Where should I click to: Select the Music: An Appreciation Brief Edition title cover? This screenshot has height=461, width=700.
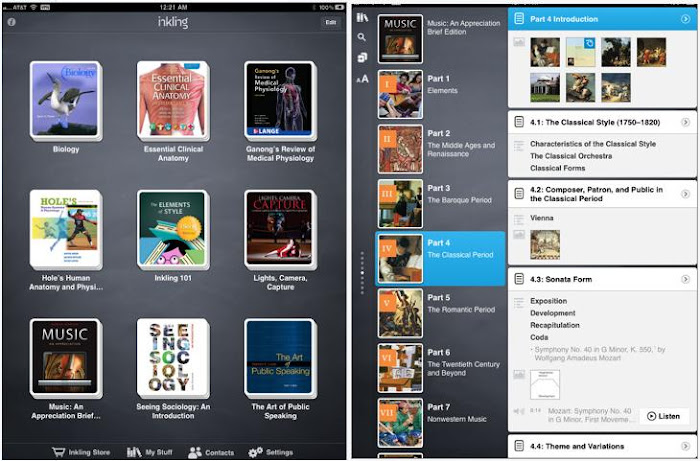pyautogui.click(x=400, y=39)
